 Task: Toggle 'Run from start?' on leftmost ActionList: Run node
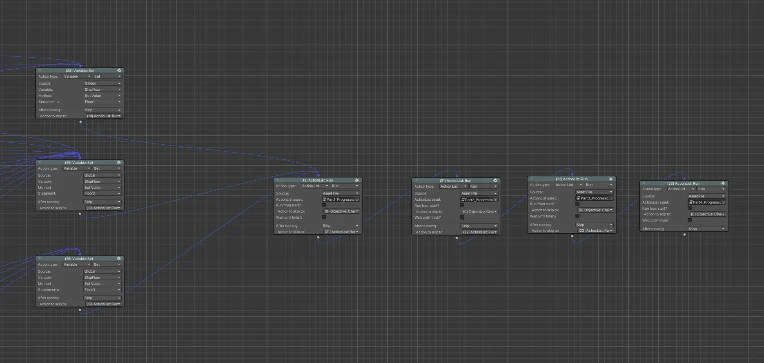pos(324,205)
